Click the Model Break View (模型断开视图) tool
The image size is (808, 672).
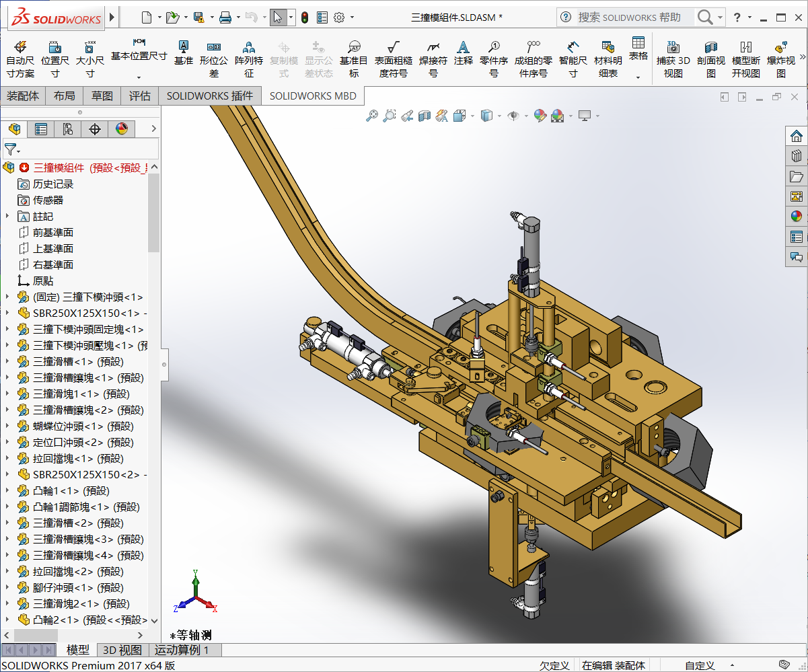746,59
